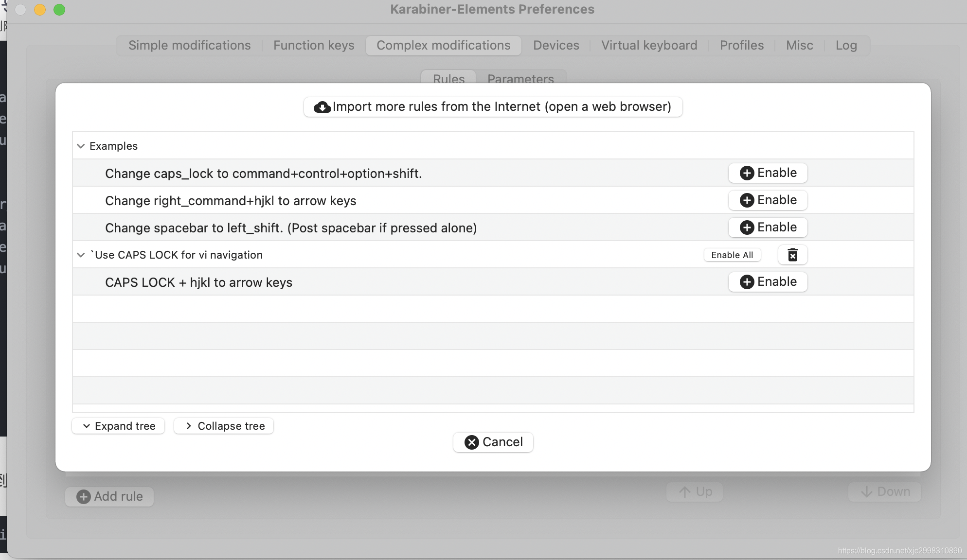The width and height of the screenshot is (967, 560).
Task: Click trash icon for CAPS LOCK vi navigation
Action: pos(792,255)
